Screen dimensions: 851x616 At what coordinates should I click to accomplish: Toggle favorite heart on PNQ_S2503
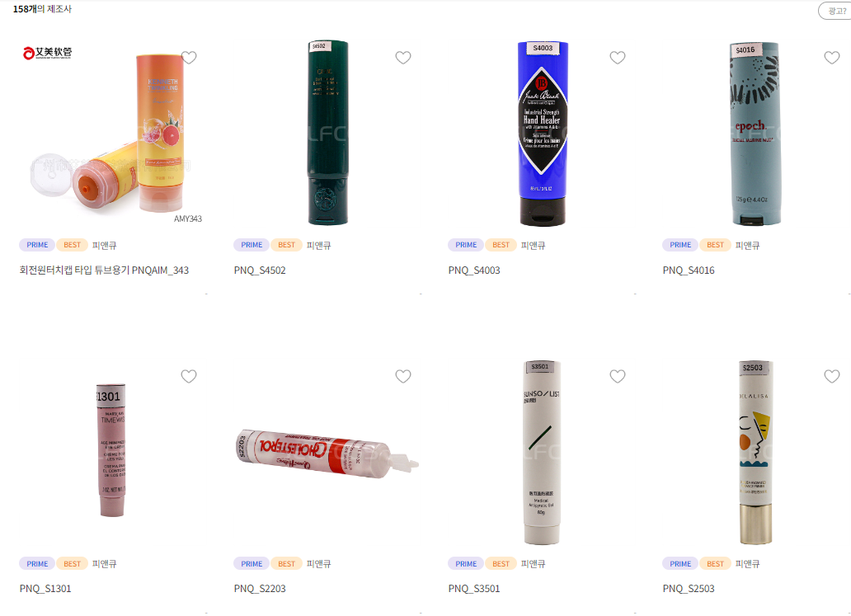click(832, 376)
